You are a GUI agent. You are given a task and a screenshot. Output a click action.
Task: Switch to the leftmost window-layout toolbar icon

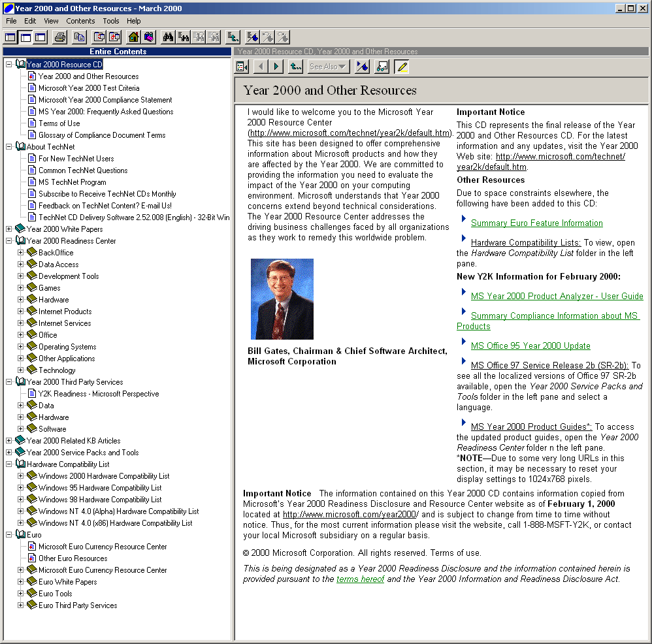[x=10, y=37]
